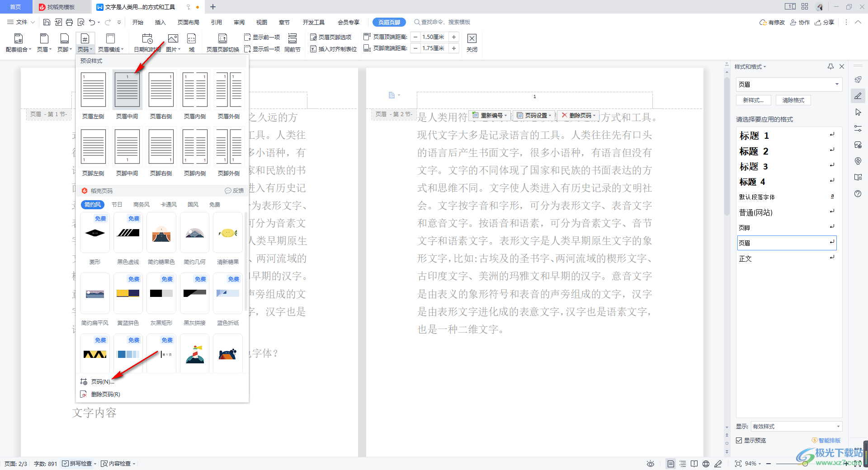This screenshot has height=470, width=868.
Task: Close the 样式和格式 panel
Action: 842,66
